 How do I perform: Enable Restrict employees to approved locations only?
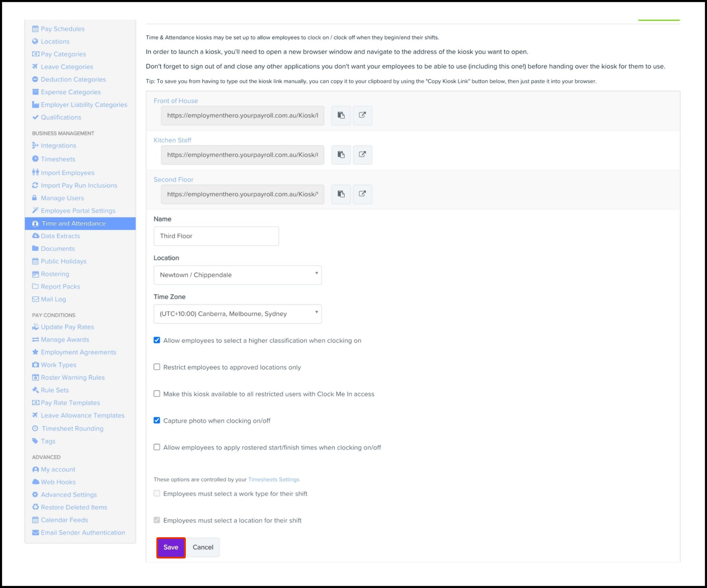[157, 367]
